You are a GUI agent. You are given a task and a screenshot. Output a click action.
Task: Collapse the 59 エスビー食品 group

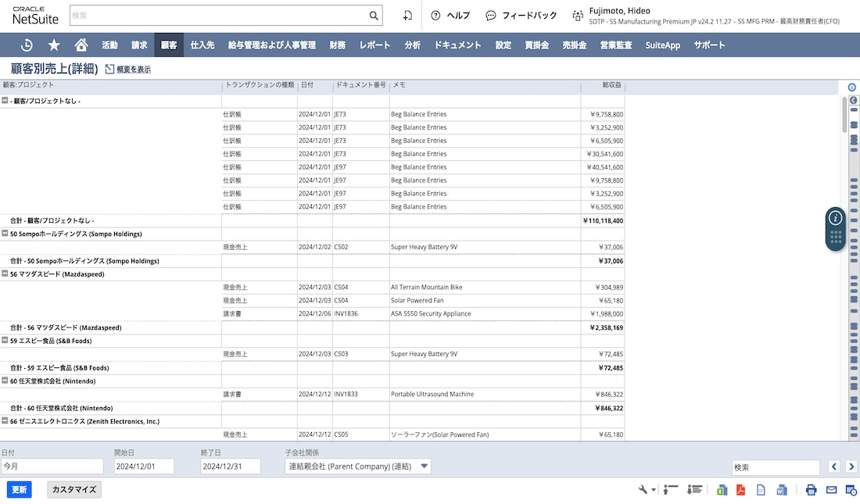(x=5, y=340)
